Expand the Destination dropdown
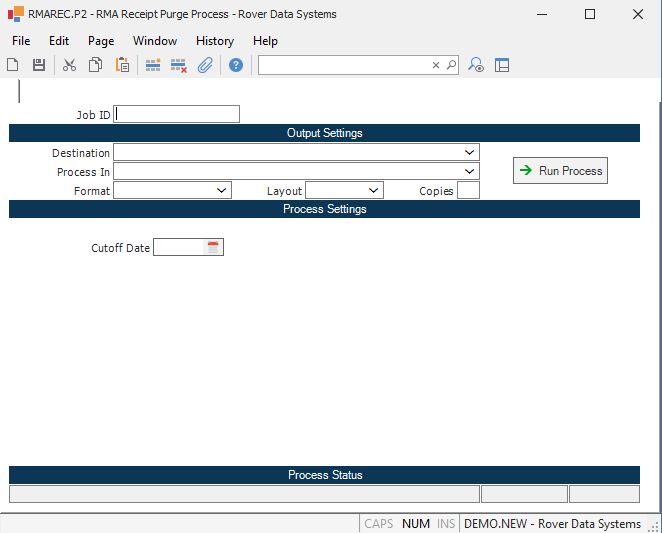Image resolution: width=662 pixels, height=533 pixels. click(x=470, y=153)
